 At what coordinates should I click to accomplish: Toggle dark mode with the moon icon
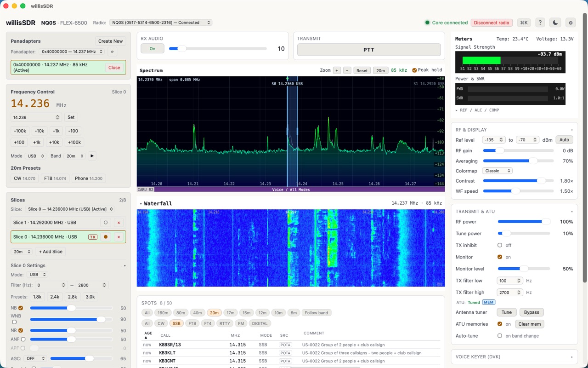[555, 23]
